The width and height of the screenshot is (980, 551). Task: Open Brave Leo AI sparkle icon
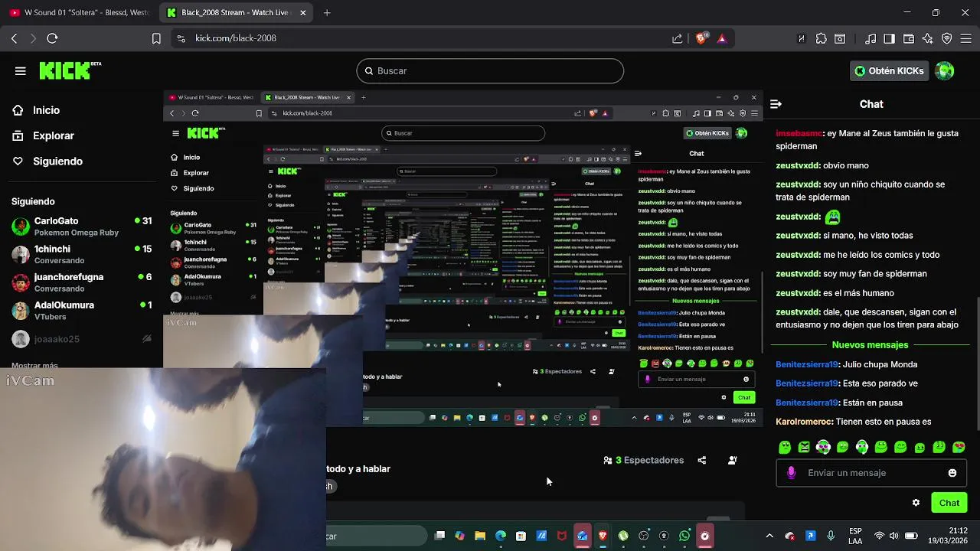click(928, 38)
